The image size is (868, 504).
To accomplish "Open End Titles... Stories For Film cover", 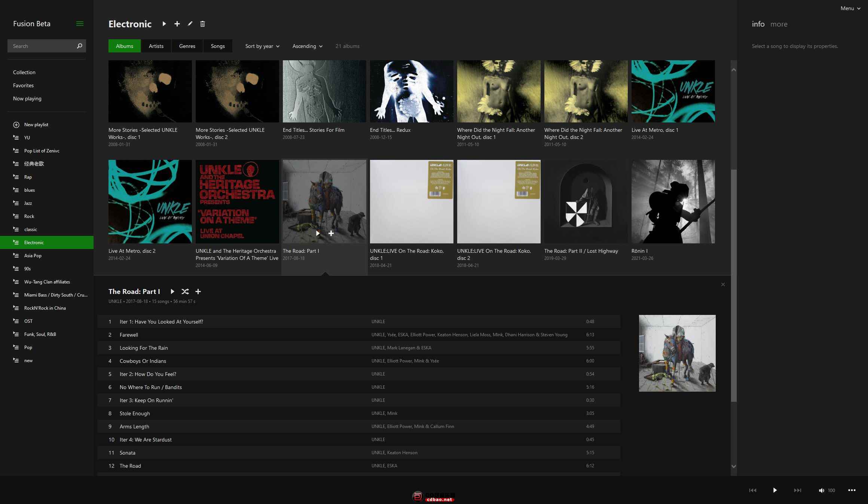I will (x=324, y=91).
